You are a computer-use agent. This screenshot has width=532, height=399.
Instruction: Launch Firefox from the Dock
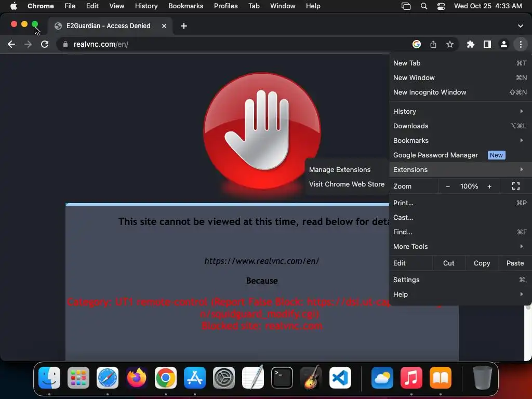pos(137,378)
